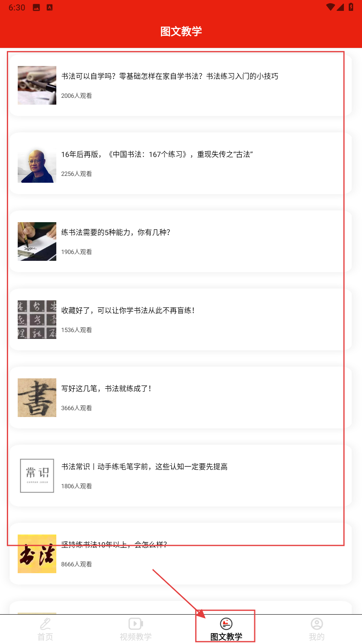This screenshot has width=362, height=644.
Task: Tap the Wi-Fi signal icon
Action: [x=331, y=7]
